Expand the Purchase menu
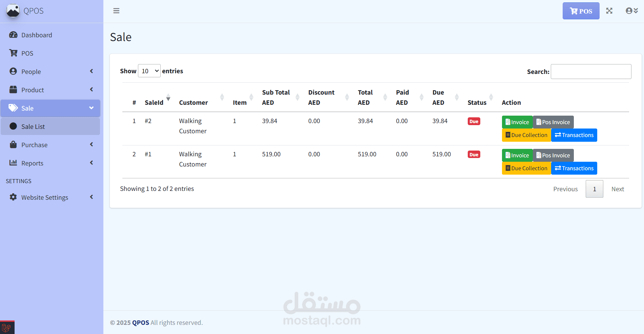This screenshot has width=644, height=334. (x=50, y=145)
